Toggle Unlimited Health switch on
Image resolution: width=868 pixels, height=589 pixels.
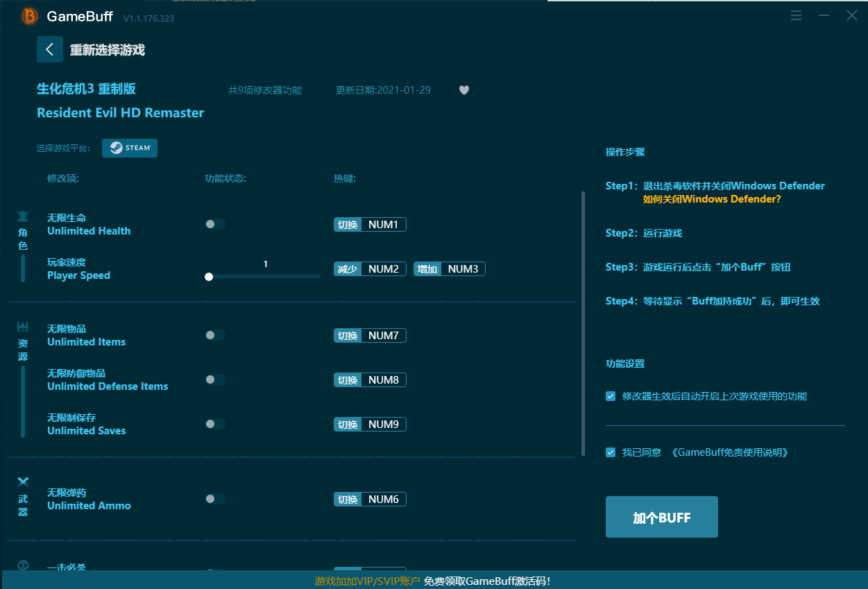(215, 224)
